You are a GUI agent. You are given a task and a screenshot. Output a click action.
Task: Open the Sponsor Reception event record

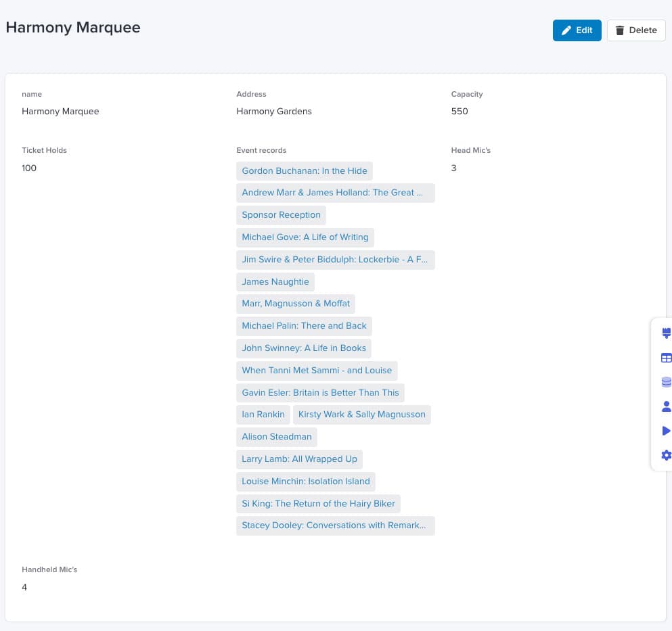[281, 215]
